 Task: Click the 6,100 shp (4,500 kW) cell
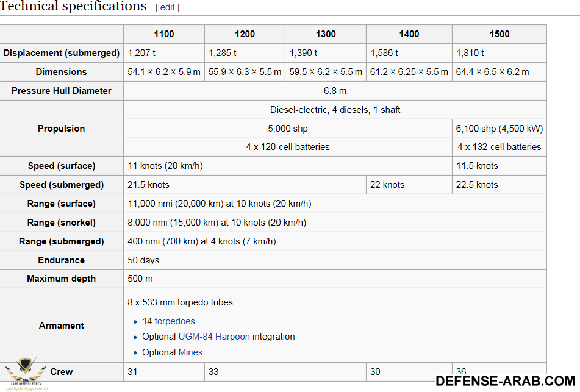(499, 129)
